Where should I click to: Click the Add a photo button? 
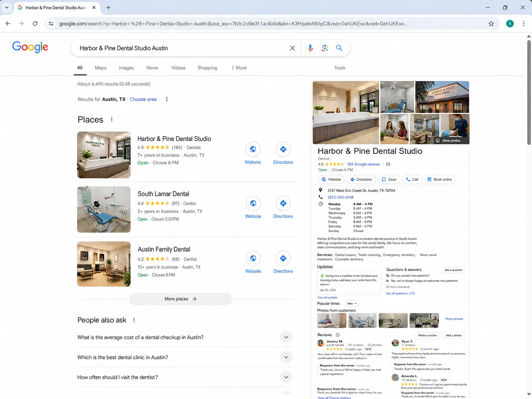(x=453, y=335)
